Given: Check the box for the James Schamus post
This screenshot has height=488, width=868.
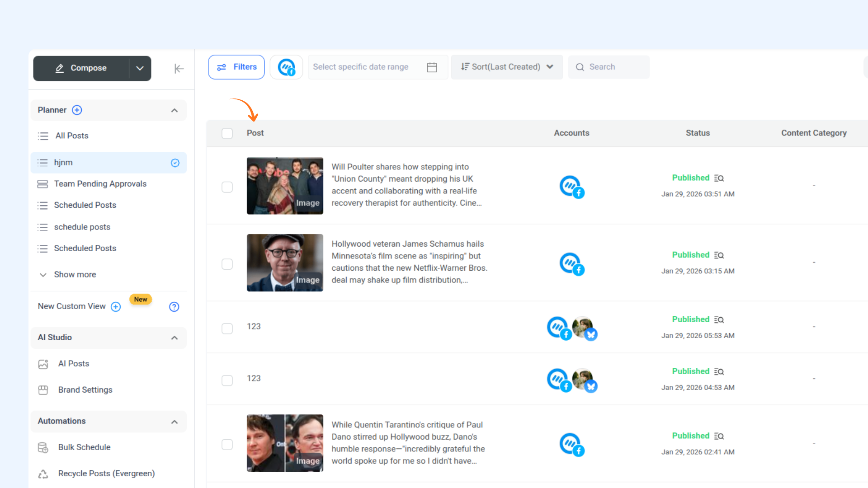Looking at the screenshot, I should pos(227,264).
